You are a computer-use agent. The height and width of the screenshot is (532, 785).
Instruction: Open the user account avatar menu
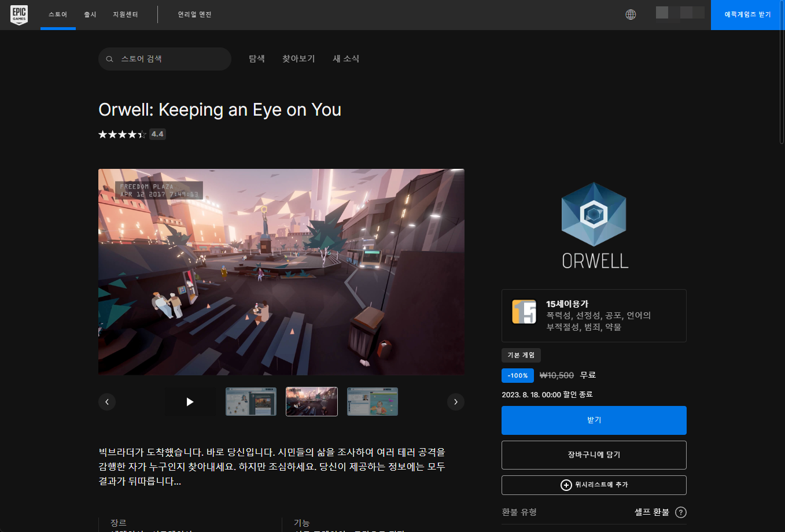(680, 13)
